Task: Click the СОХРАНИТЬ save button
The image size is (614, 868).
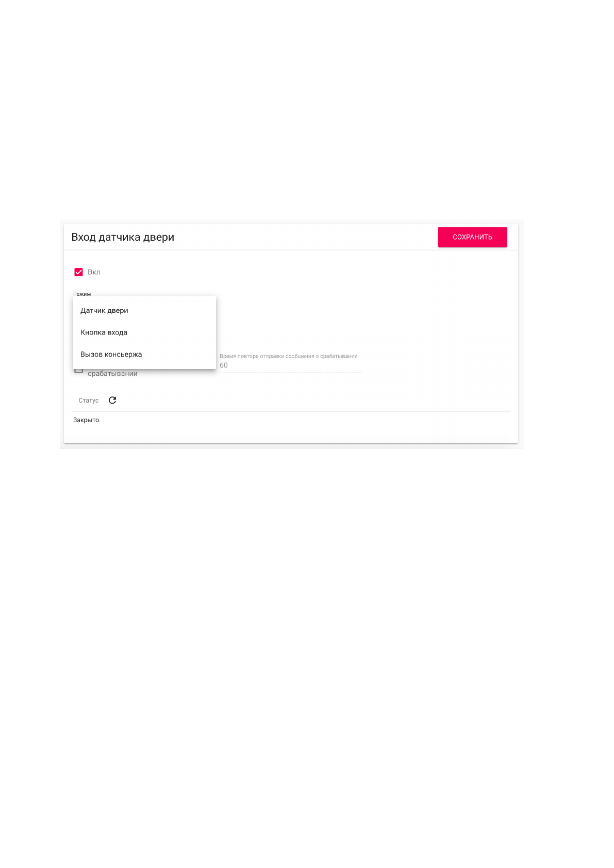Action: point(472,237)
